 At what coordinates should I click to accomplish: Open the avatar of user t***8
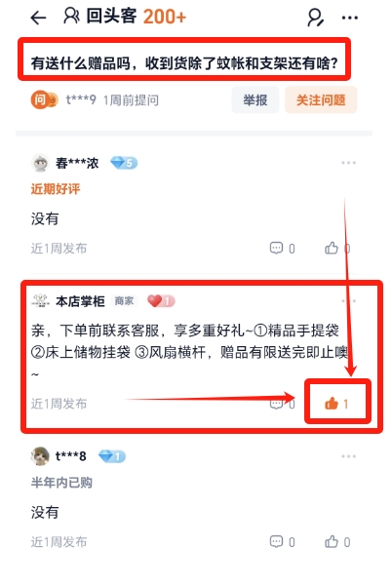(40, 456)
